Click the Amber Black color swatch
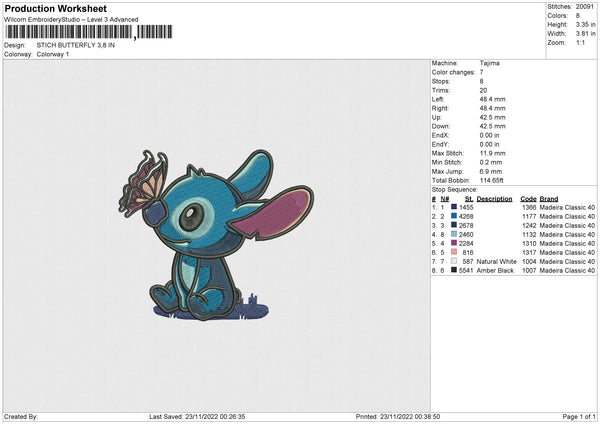Viewport: 600px width, 424px height. 454,270
